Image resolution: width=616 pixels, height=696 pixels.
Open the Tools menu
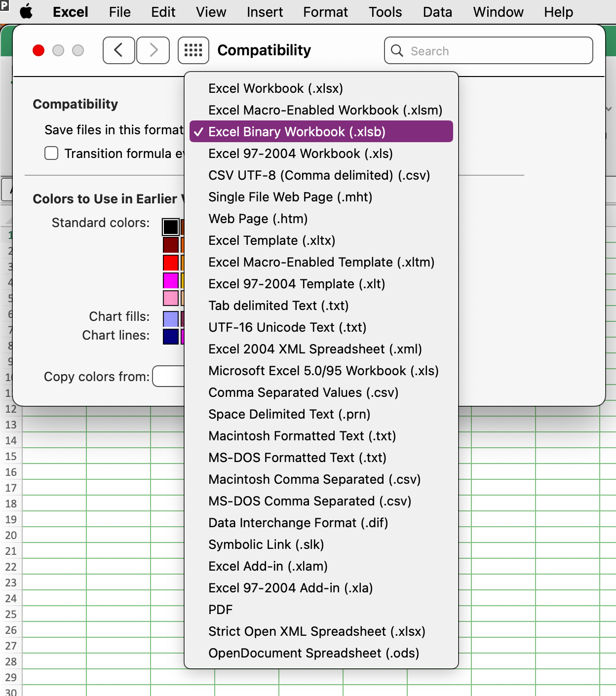pyautogui.click(x=385, y=12)
